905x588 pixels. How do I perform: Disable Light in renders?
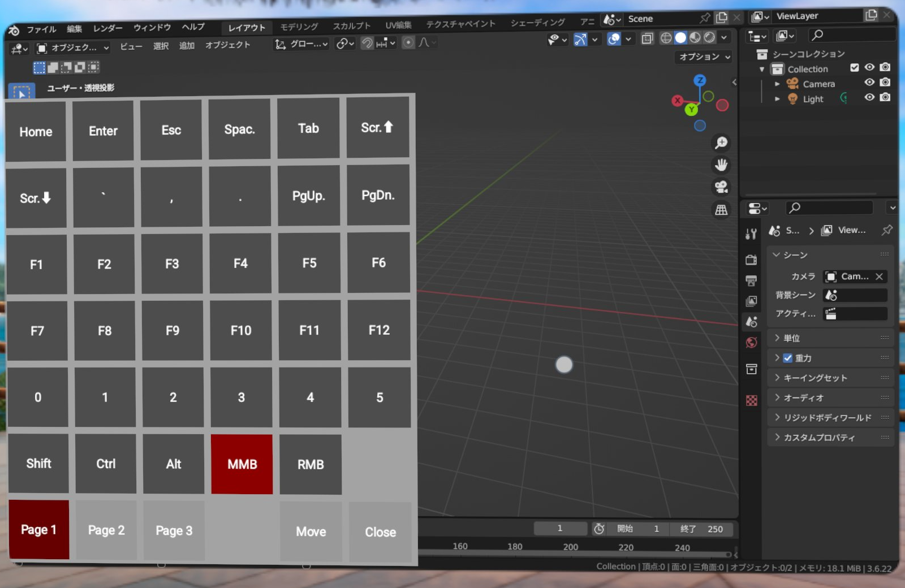click(x=885, y=97)
